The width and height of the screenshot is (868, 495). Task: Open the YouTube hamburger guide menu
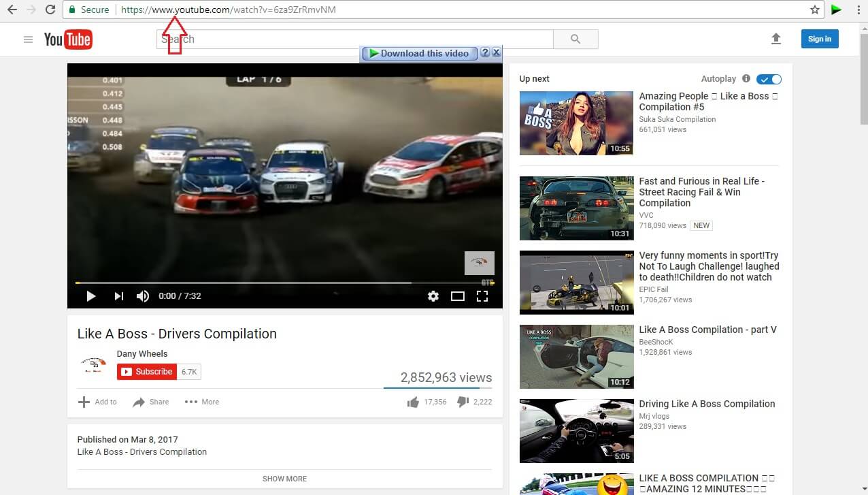pos(28,39)
